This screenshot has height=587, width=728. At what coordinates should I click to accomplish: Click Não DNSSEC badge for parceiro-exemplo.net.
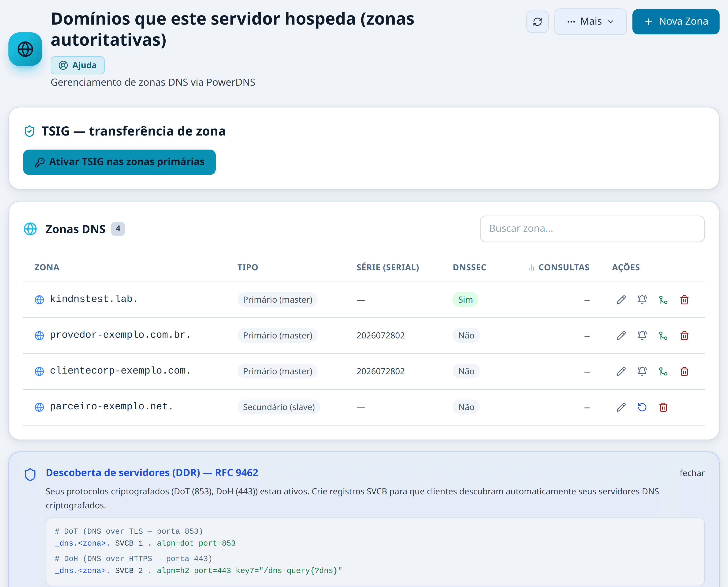tap(466, 407)
